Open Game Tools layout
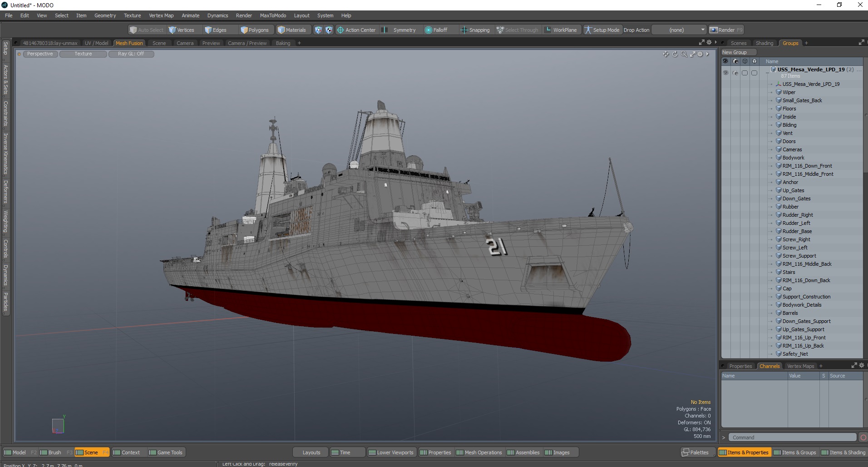The height and width of the screenshot is (467, 868). coord(166,452)
